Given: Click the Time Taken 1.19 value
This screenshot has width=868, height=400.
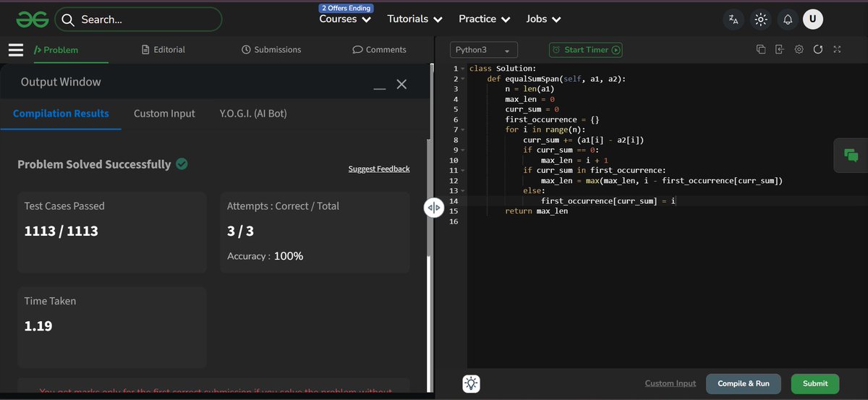Looking at the screenshot, I should pyautogui.click(x=38, y=326).
